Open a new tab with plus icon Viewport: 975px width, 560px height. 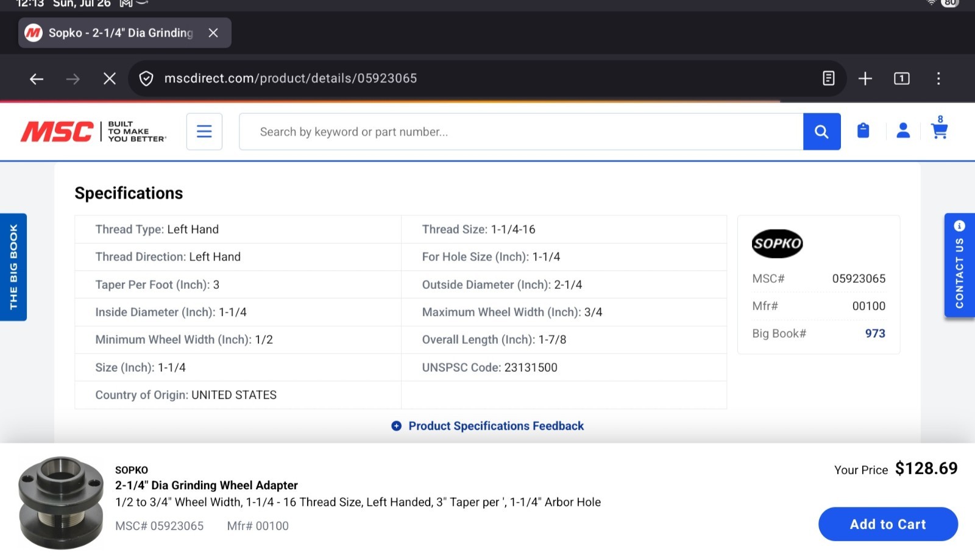coord(865,79)
